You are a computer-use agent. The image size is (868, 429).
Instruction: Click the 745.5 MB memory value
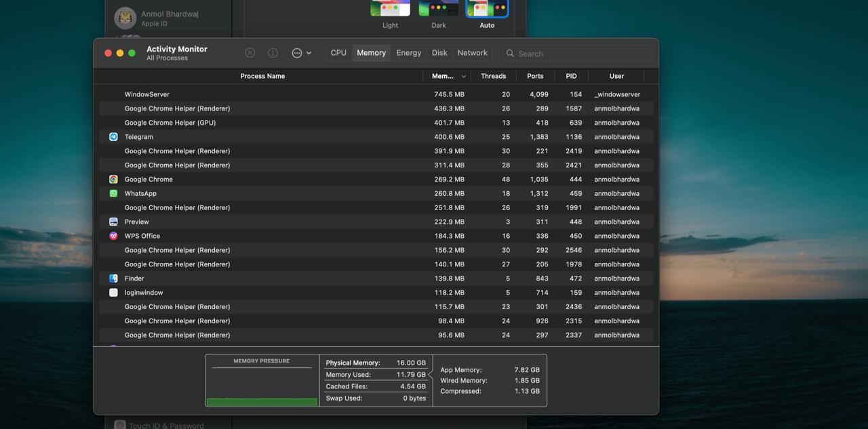(449, 94)
